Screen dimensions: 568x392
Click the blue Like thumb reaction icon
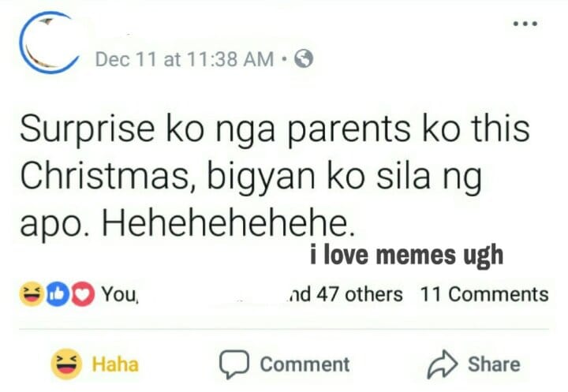(58, 294)
